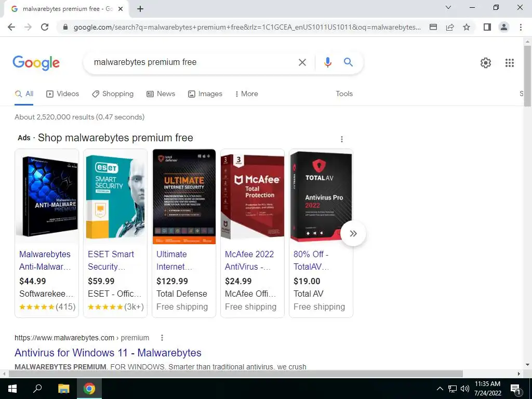The width and height of the screenshot is (532, 399).
Task: Open the install/payment icon in address bar
Action: 433,27
